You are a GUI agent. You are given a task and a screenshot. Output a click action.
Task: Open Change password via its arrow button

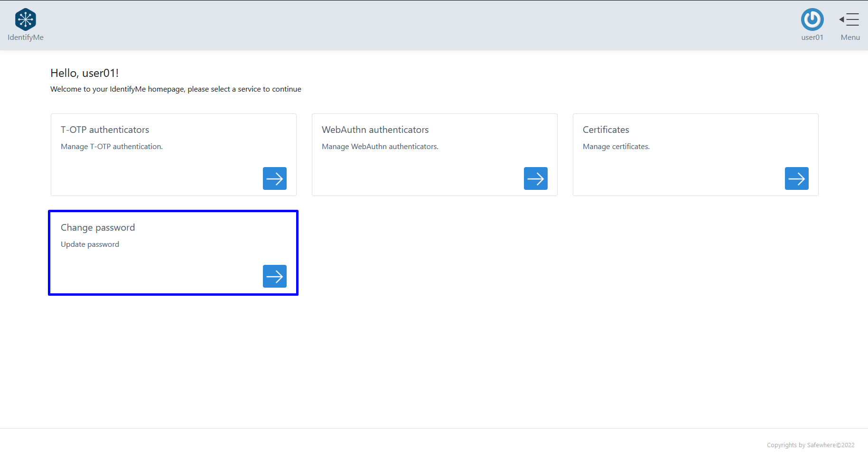click(x=274, y=276)
